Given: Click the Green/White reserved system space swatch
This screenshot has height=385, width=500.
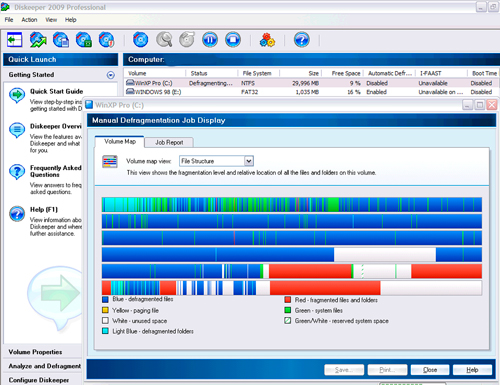Looking at the screenshot, I should 288,321.
